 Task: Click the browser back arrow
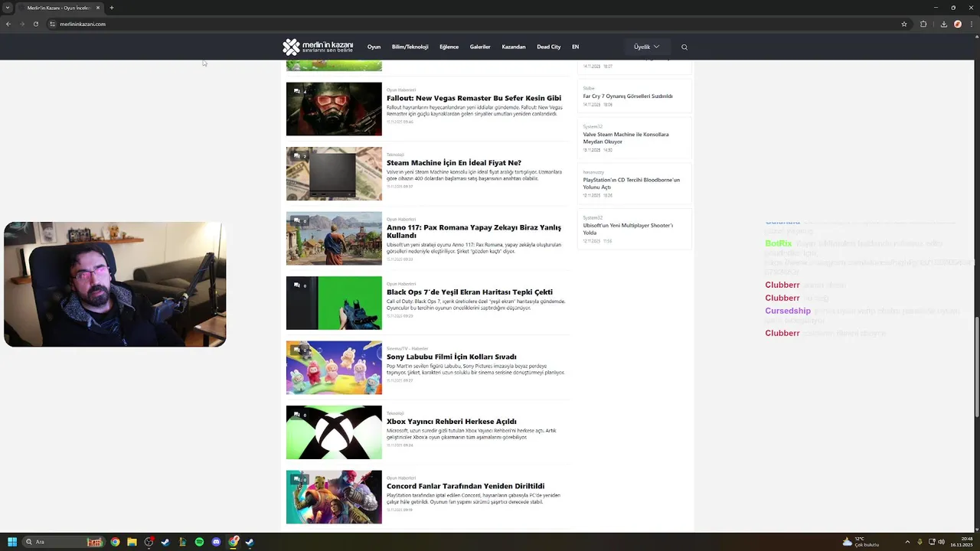click(x=8, y=24)
